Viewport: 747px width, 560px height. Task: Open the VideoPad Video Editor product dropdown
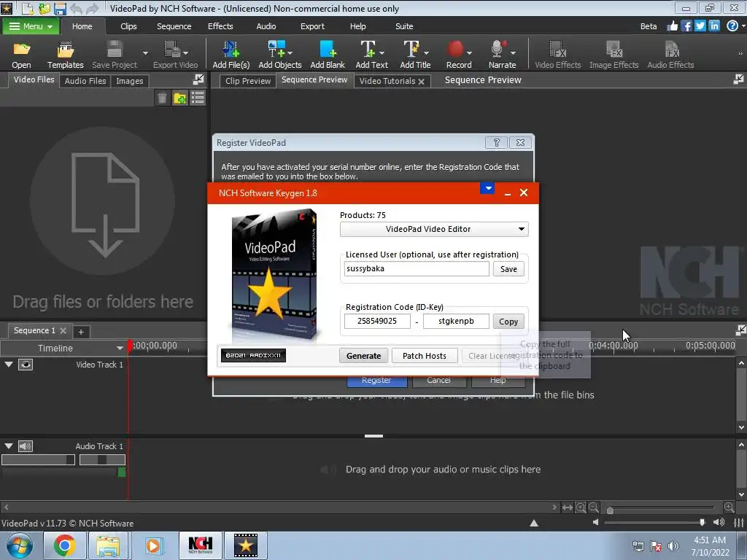[434, 229]
